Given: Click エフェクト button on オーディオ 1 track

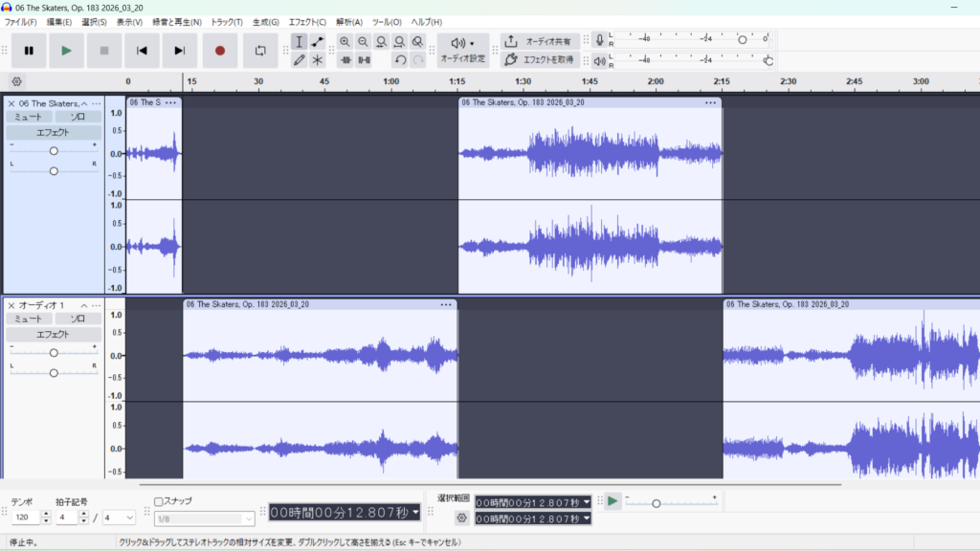Looking at the screenshot, I should 54,334.
